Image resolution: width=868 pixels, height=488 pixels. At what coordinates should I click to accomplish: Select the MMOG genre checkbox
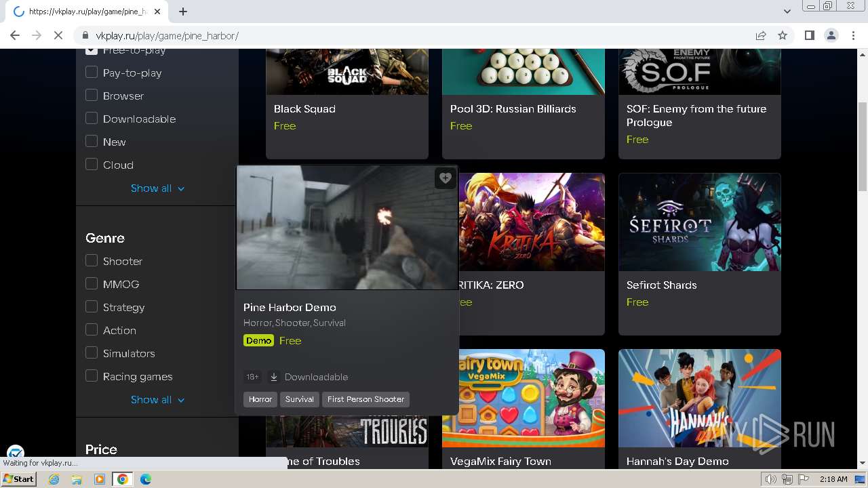92,284
